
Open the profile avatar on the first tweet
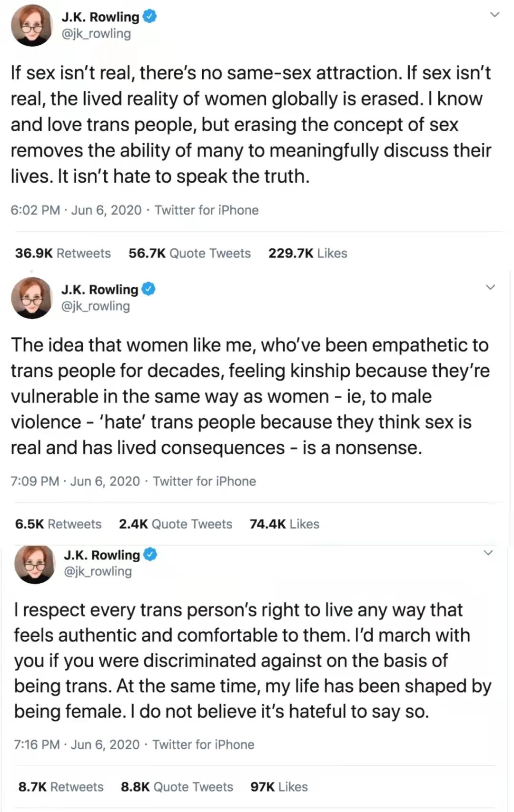[32, 25]
